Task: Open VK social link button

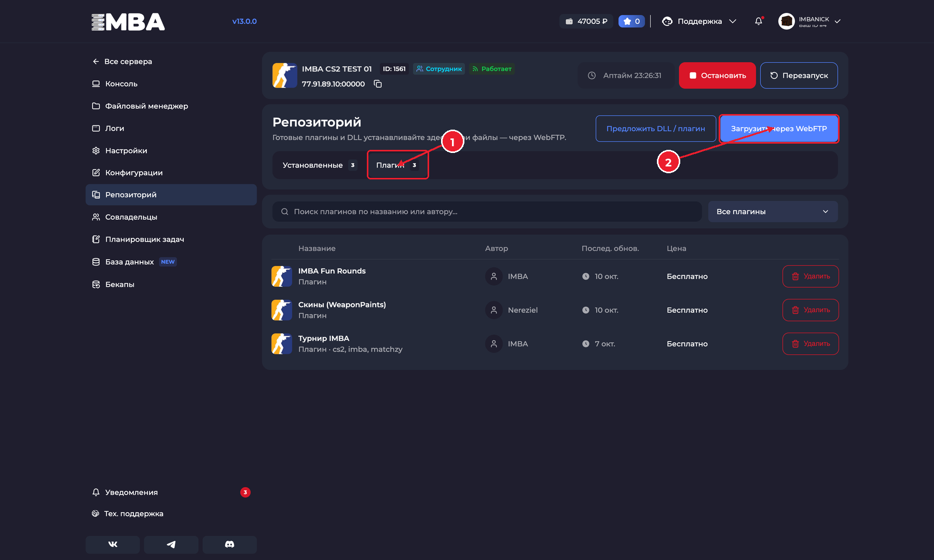Action: pyautogui.click(x=113, y=544)
